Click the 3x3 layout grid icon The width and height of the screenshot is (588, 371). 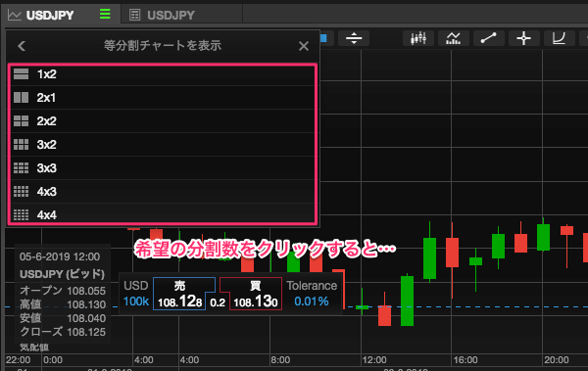click(x=21, y=168)
